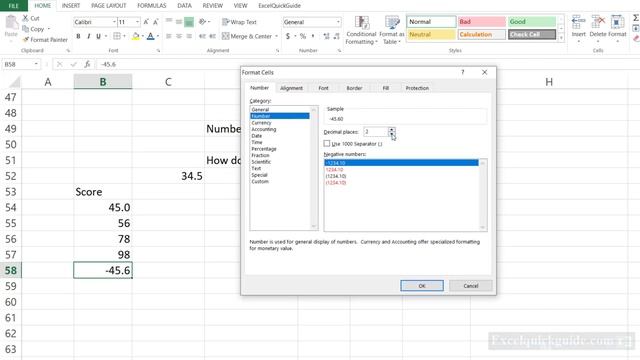Open the Alignment tab in Format Cells
This screenshot has width=640, height=360.
291,88
